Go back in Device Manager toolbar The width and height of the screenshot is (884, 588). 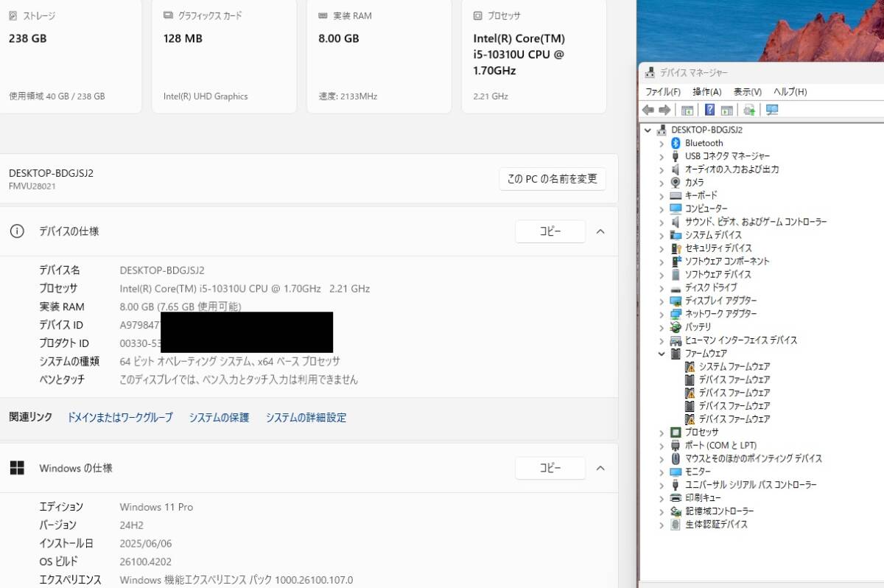tap(648, 110)
